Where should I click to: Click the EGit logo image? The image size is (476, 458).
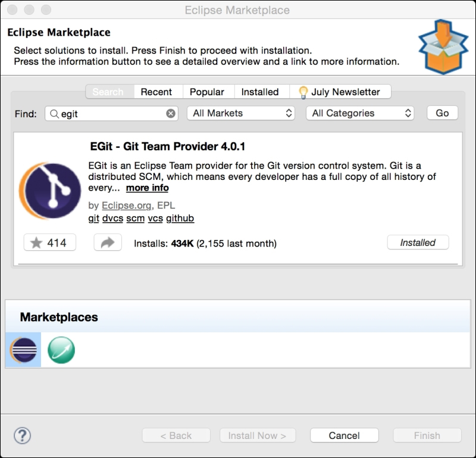click(x=50, y=190)
